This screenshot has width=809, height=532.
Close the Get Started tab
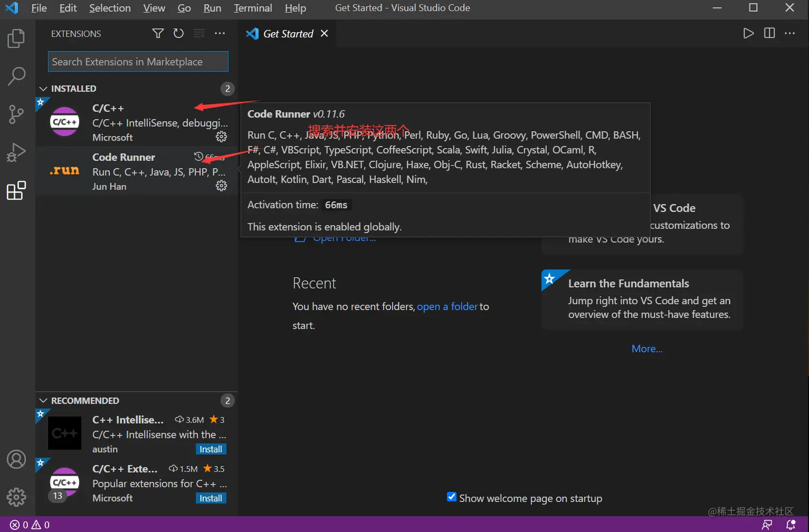point(324,33)
